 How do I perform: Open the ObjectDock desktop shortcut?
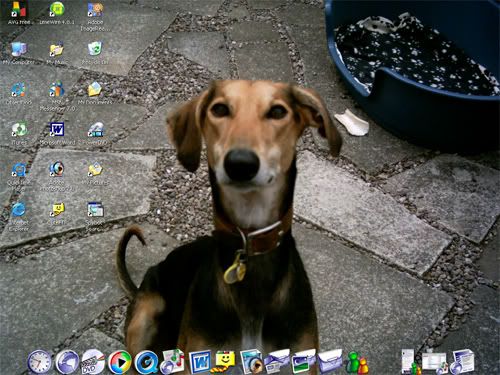(19, 93)
